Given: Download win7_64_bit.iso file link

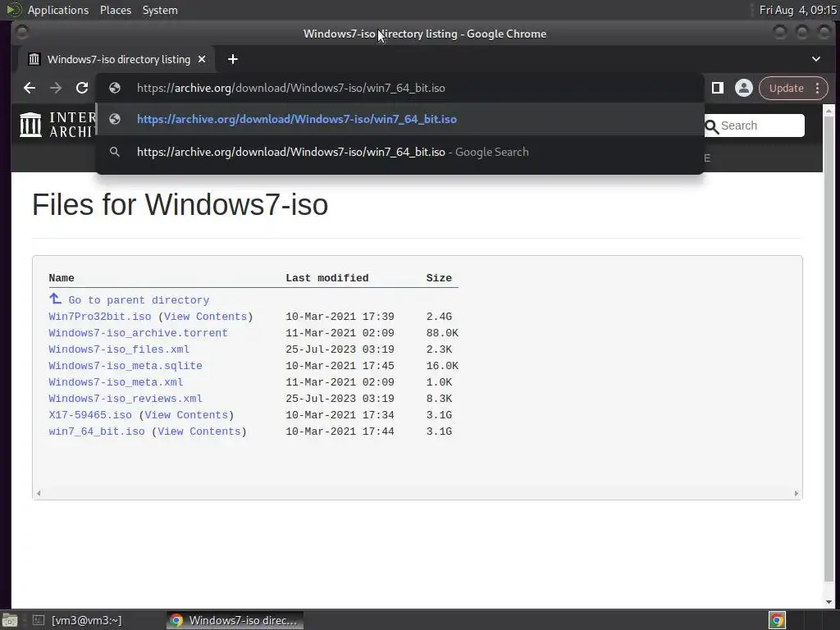Looking at the screenshot, I should coord(97,431).
